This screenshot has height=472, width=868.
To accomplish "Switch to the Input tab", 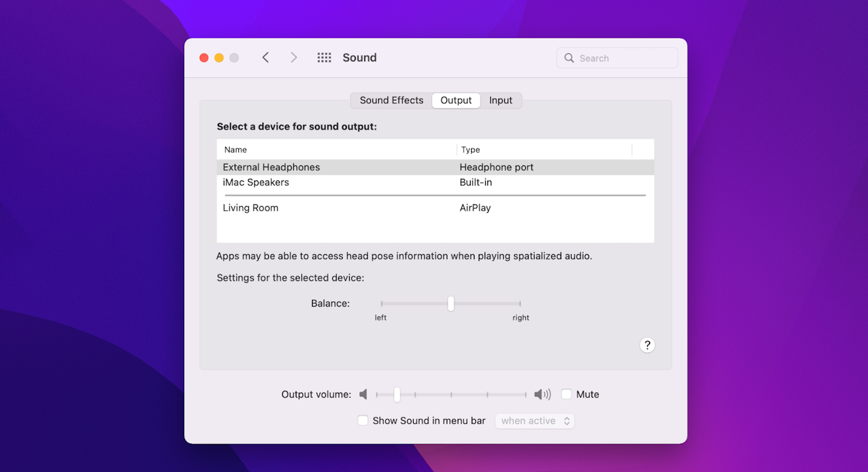I will click(x=500, y=100).
